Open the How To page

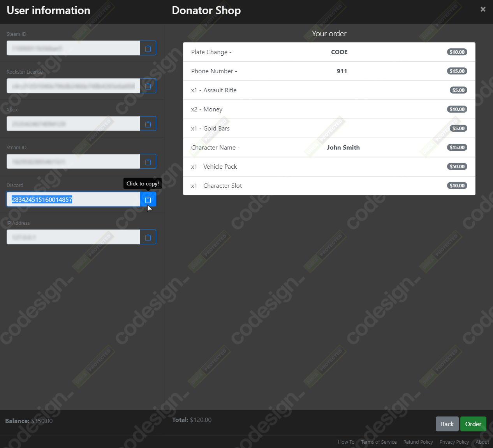pyautogui.click(x=346, y=442)
